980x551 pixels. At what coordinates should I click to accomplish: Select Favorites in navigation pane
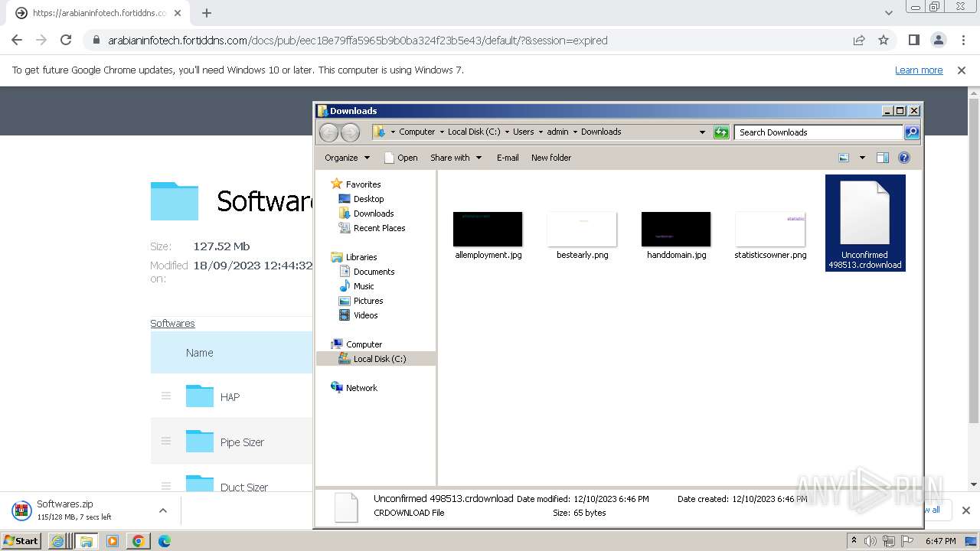363,184
